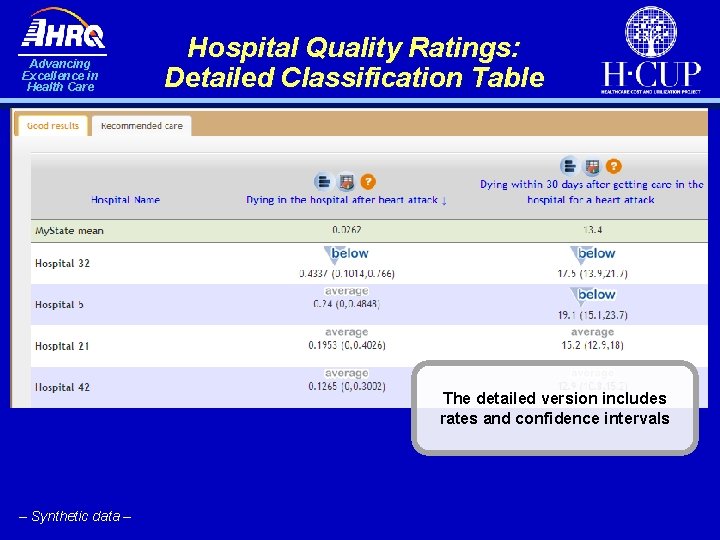Click below rating icon for Hospital 5 30-day deaths
The height and width of the screenshot is (540, 720).
click(x=593, y=296)
